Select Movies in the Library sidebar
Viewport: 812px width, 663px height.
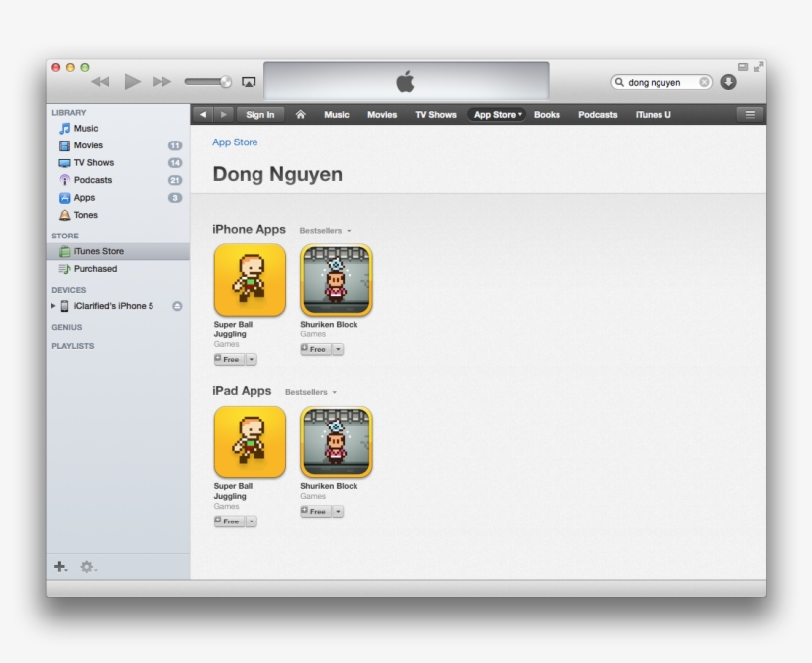pyautogui.click(x=118, y=145)
